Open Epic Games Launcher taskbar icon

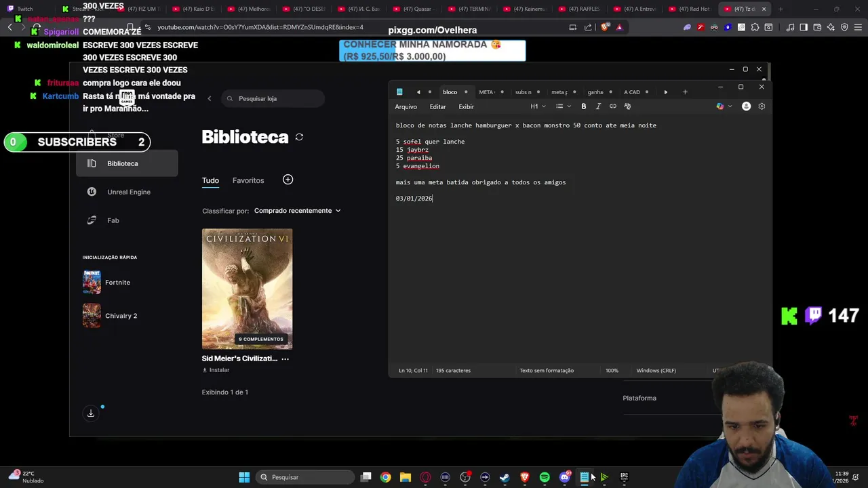pos(624,477)
